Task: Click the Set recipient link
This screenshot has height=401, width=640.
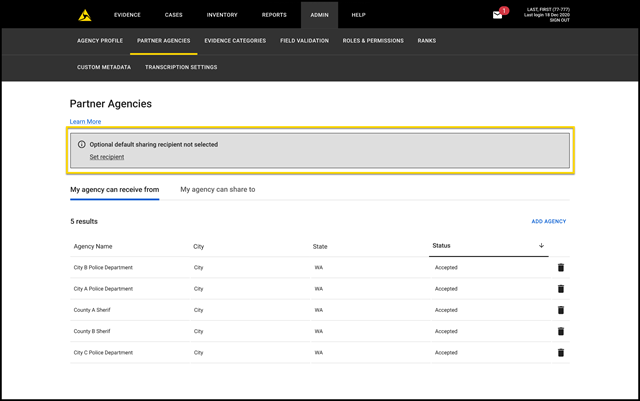Action: (107, 157)
